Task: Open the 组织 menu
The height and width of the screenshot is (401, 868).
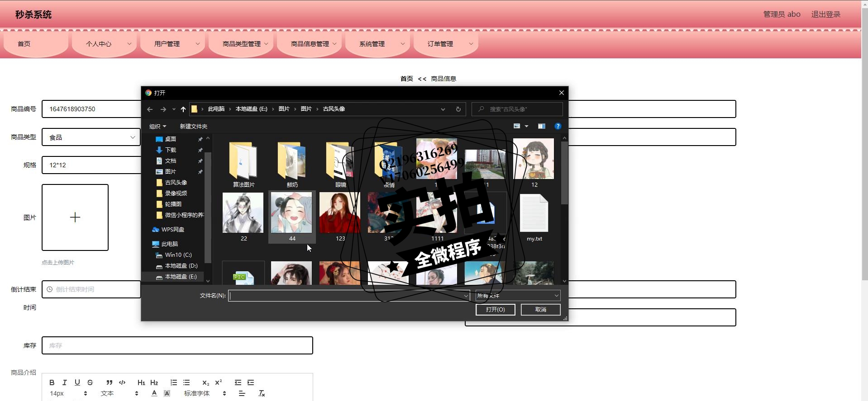Action: (x=157, y=126)
